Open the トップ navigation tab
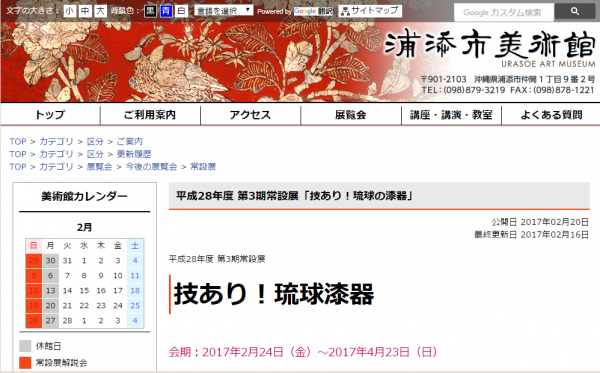Viewport: 600px width, 373px height. point(50,114)
